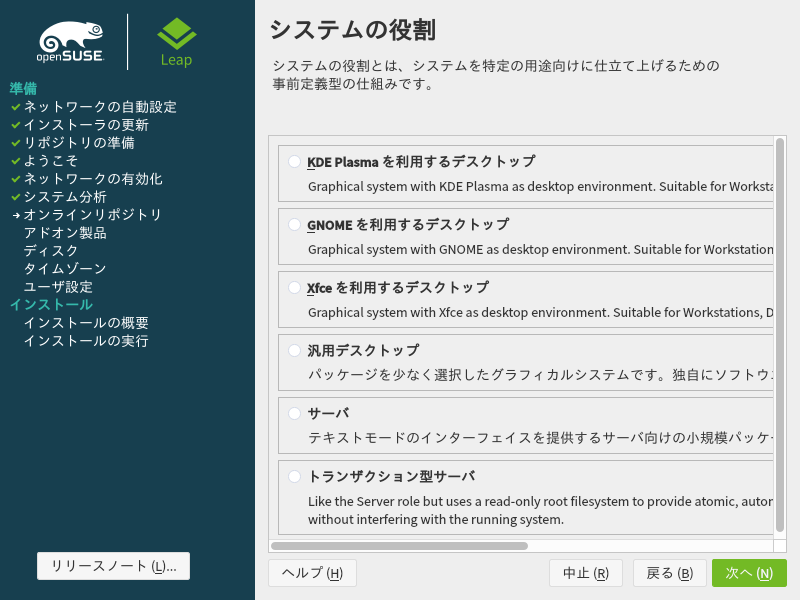Screen dimensions: 800x600
Task: Choose the サーバ role radio button
Action: [294, 413]
